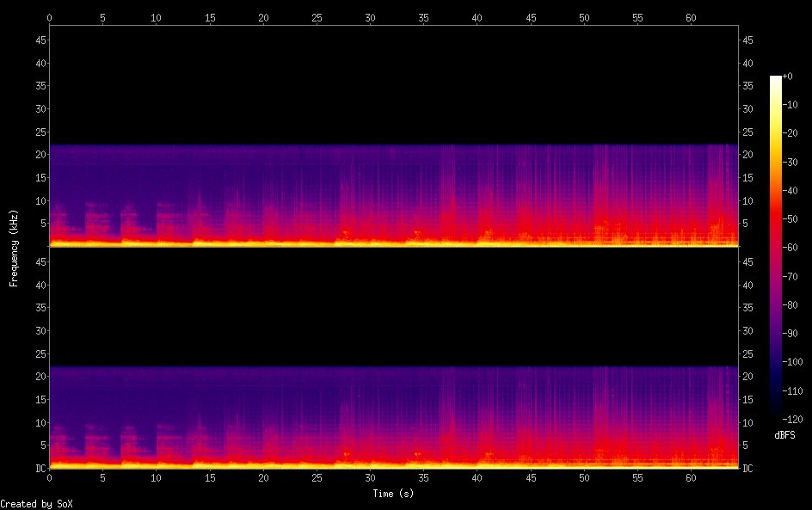Click the 'DC' label on bottom right
The image size is (812, 510).
click(747, 468)
